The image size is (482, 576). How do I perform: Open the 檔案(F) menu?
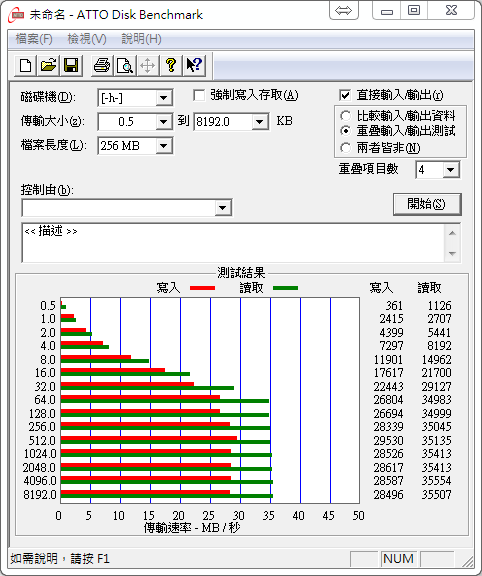coord(34,39)
